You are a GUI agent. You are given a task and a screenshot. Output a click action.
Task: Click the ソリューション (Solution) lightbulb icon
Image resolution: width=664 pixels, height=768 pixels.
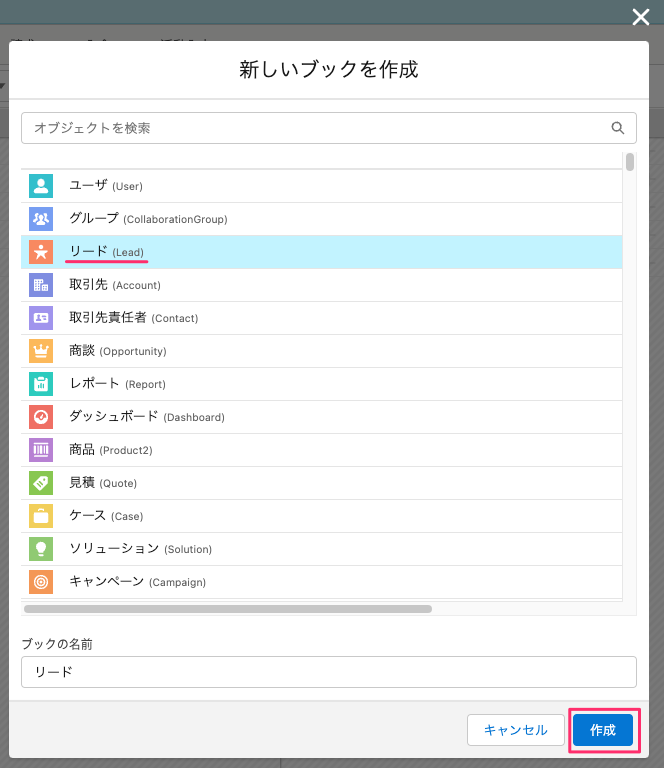[41, 549]
